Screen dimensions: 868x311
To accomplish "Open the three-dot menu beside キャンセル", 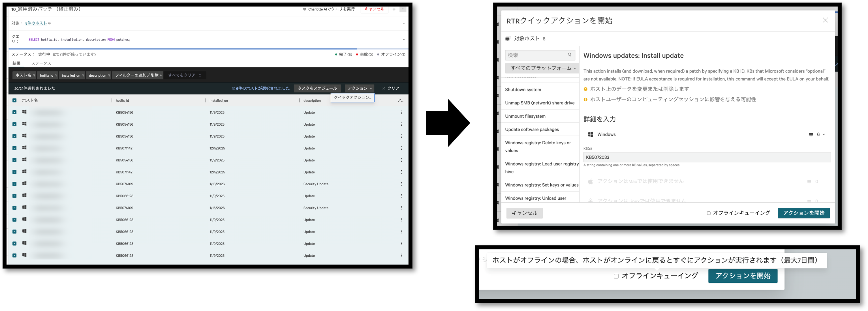I will pyautogui.click(x=403, y=9).
